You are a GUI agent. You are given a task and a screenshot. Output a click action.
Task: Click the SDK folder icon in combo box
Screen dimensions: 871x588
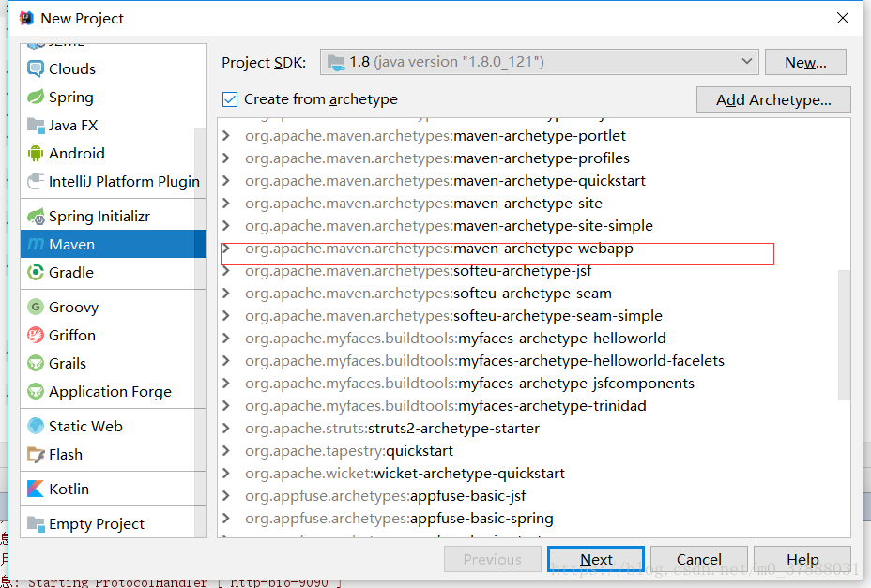336,62
